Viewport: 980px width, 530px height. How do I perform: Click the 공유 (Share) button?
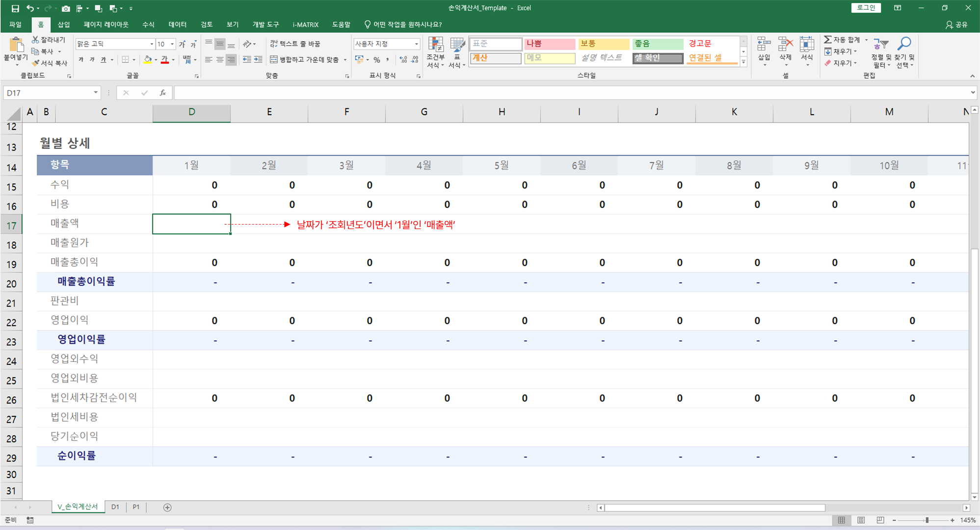[x=956, y=25]
